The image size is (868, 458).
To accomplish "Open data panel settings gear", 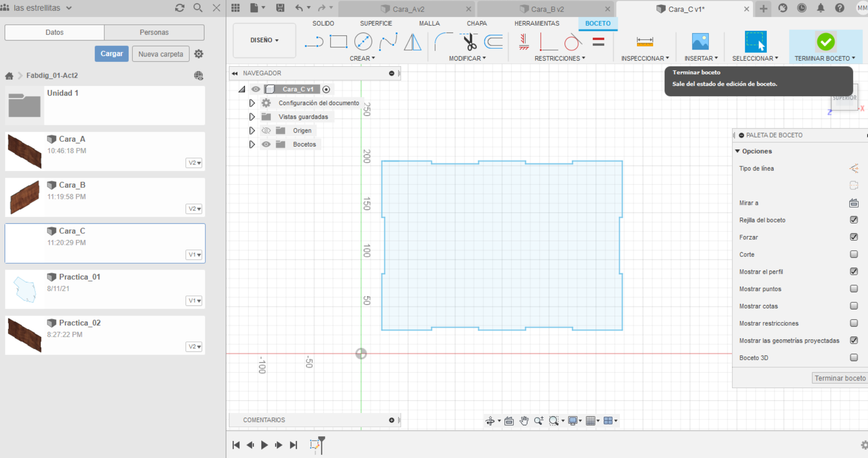I will click(x=199, y=54).
